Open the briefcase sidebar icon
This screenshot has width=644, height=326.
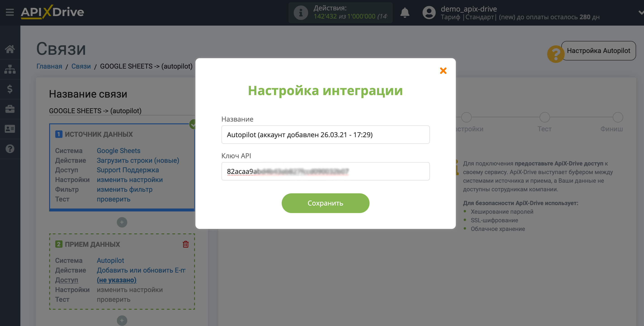10,109
